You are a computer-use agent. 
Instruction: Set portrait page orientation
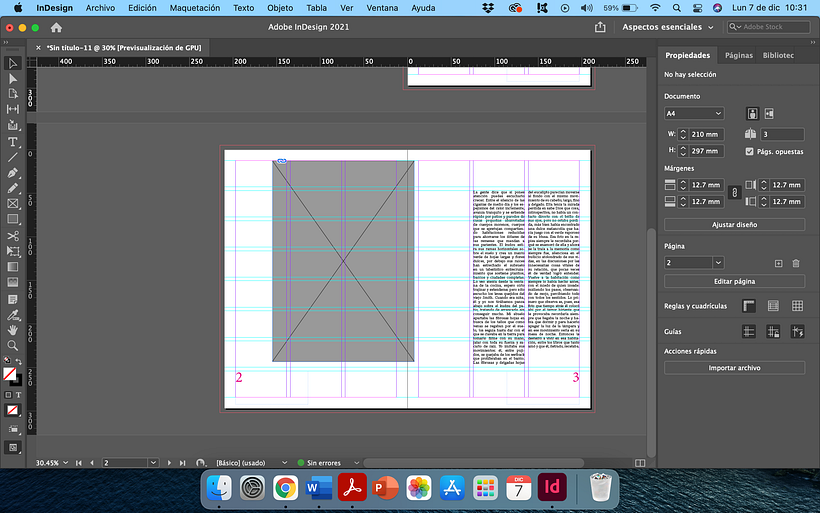point(752,113)
